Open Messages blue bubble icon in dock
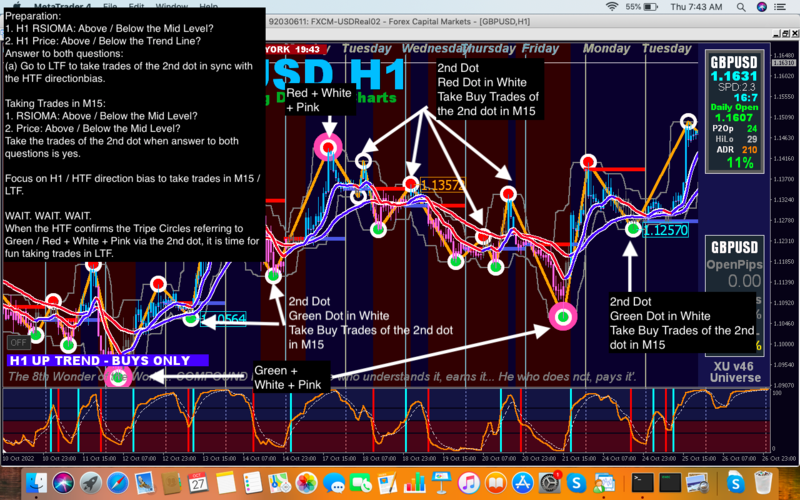The height and width of the screenshot is (500, 800). [x=334, y=482]
